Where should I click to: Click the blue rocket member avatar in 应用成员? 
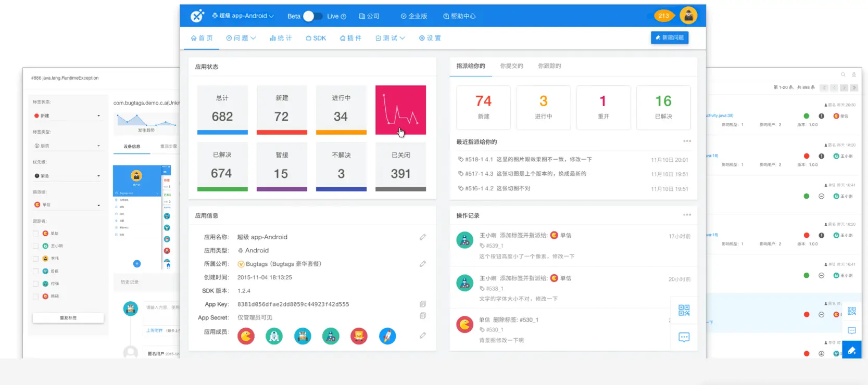point(387,336)
